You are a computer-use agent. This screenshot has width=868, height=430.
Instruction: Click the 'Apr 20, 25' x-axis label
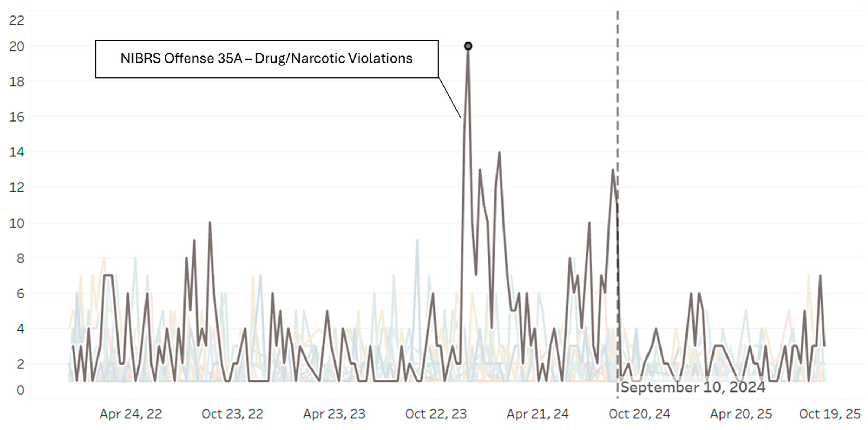tap(741, 414)
